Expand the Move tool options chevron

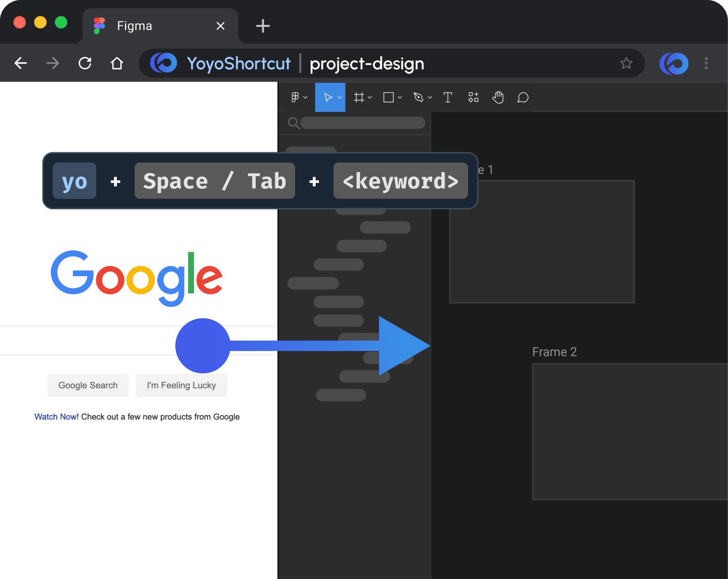coord(340,97)
